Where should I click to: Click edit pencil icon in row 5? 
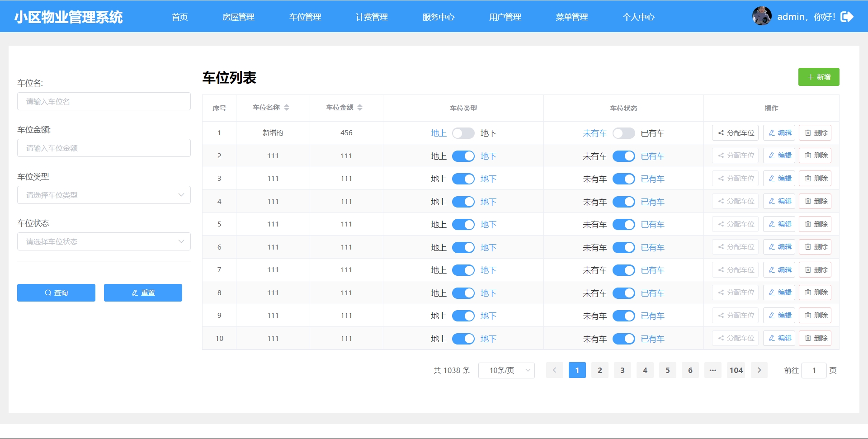coord(772,224)
